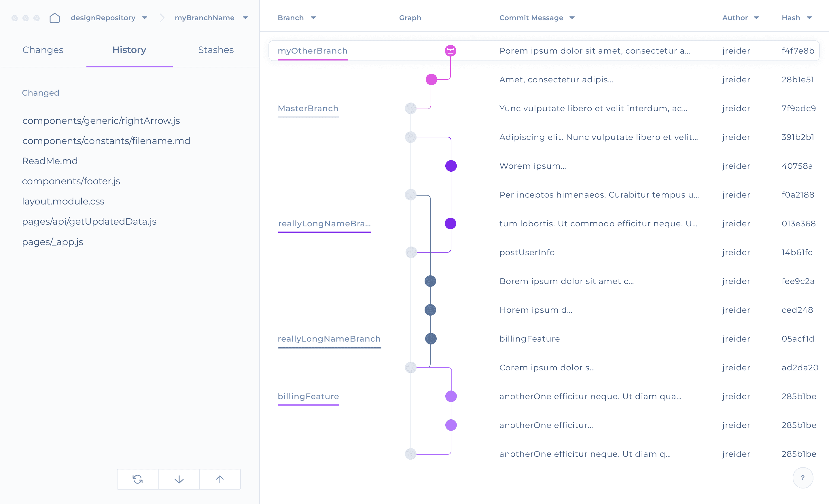
Task: Select the purple node on commit 013e368
Action: pos(451,223)
